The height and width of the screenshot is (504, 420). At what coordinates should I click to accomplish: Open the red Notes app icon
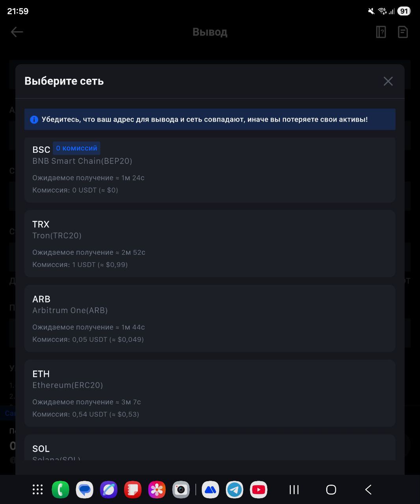133,490
